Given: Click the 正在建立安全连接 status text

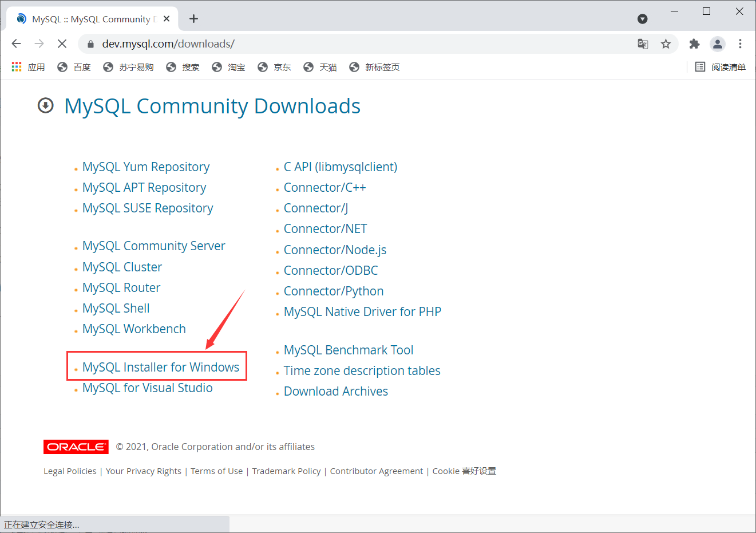Looking at the screenshot, I should tap(42, 524).
